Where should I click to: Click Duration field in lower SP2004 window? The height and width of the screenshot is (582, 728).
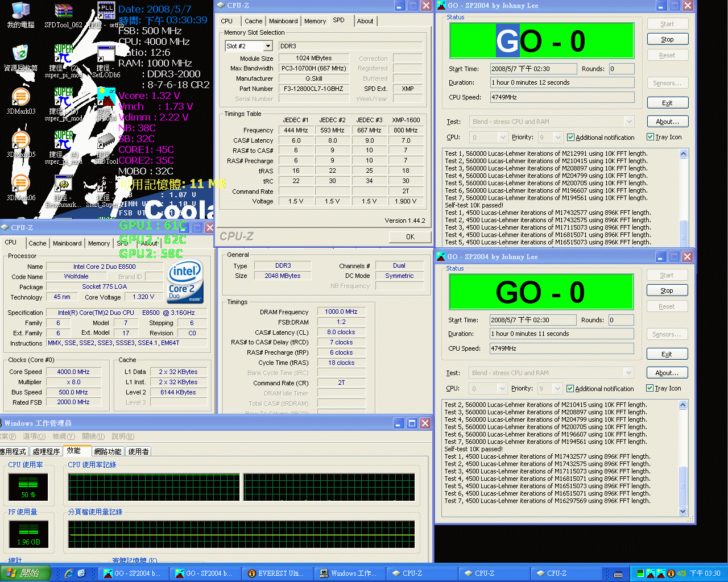[562, 334]
